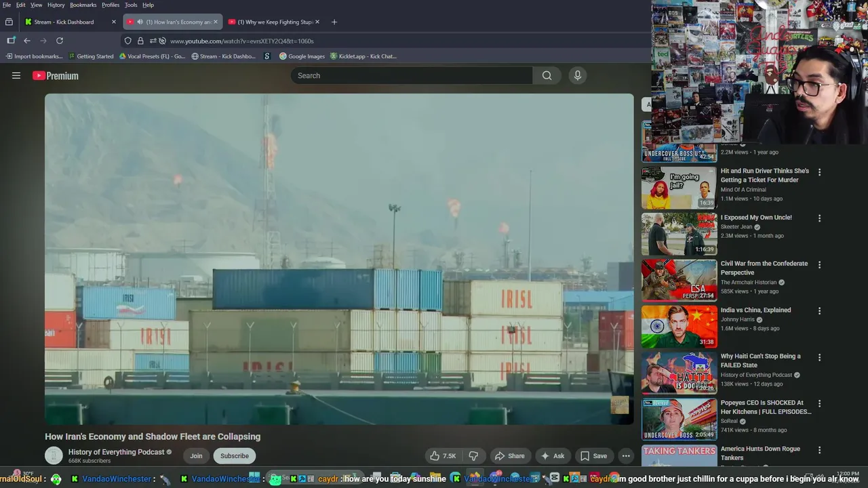Go forward with browser forward arrow
The image size is (868, 488).
[43, 41]
